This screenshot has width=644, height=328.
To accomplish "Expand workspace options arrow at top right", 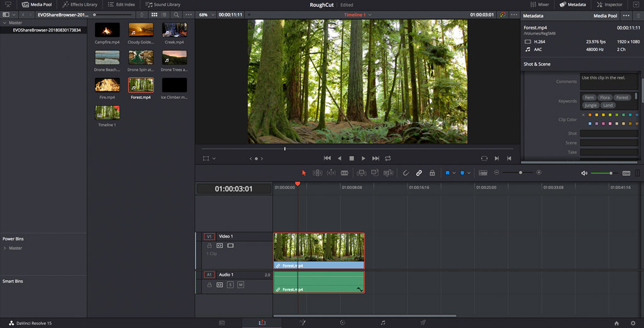I will click(636, 4).
